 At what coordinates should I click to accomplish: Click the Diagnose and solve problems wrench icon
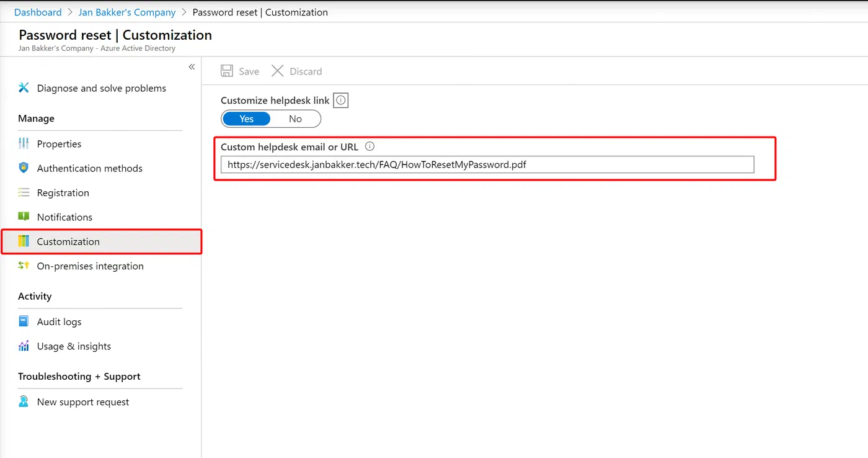point(24,88)
